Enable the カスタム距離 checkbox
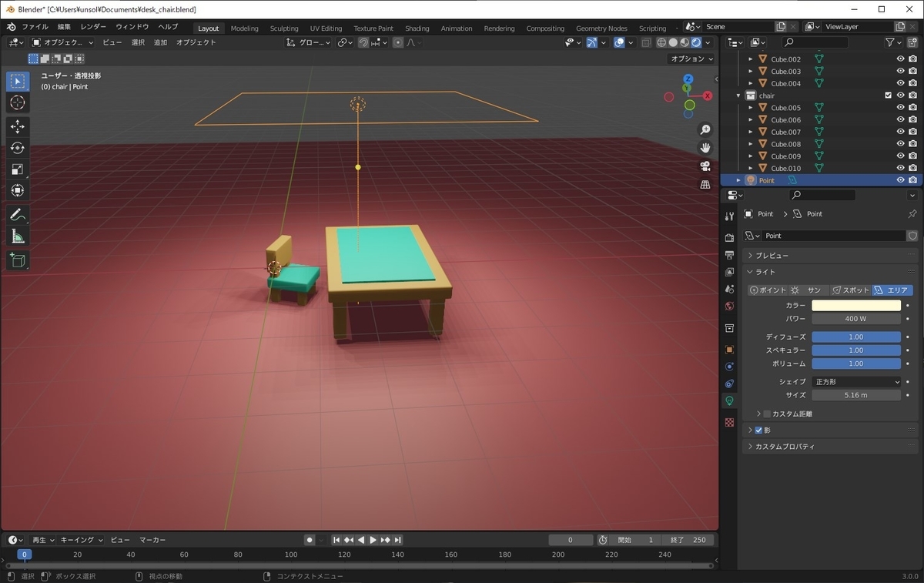924x583 pixels. click(767, 414)
